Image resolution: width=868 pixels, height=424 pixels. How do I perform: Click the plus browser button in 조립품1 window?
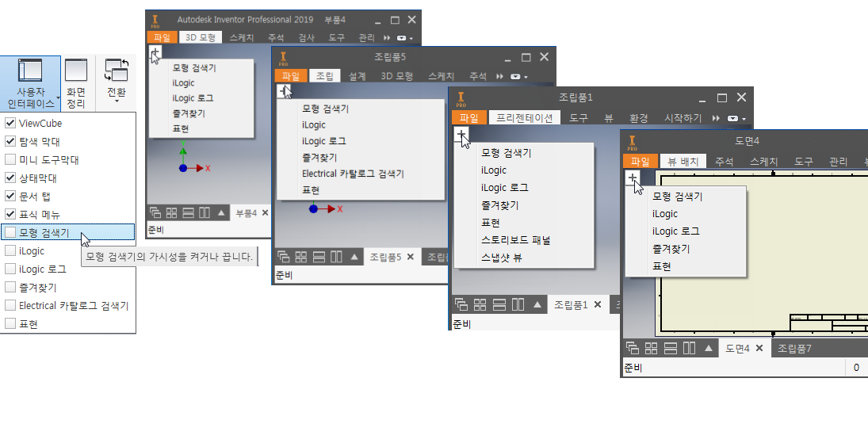(461, 135)
